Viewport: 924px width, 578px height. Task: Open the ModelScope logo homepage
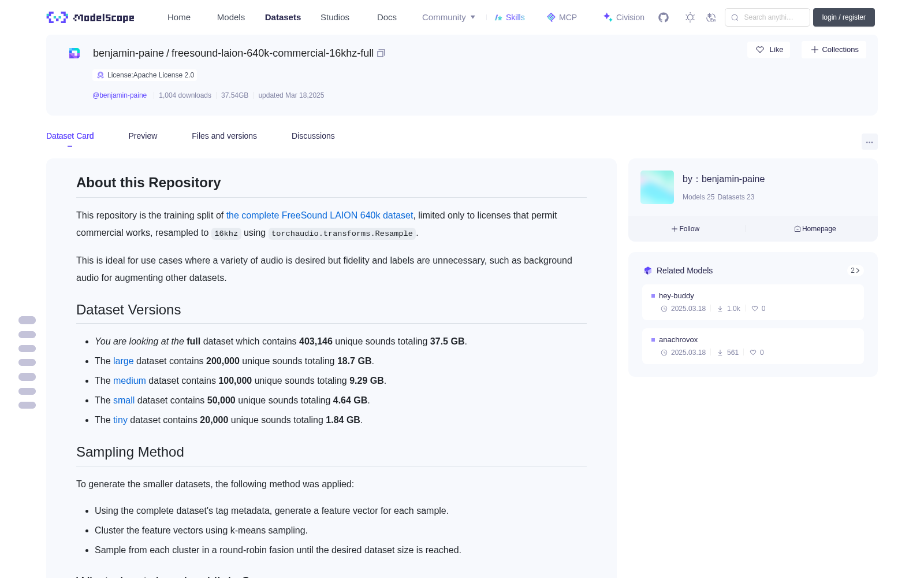click(x=90, y=17)
